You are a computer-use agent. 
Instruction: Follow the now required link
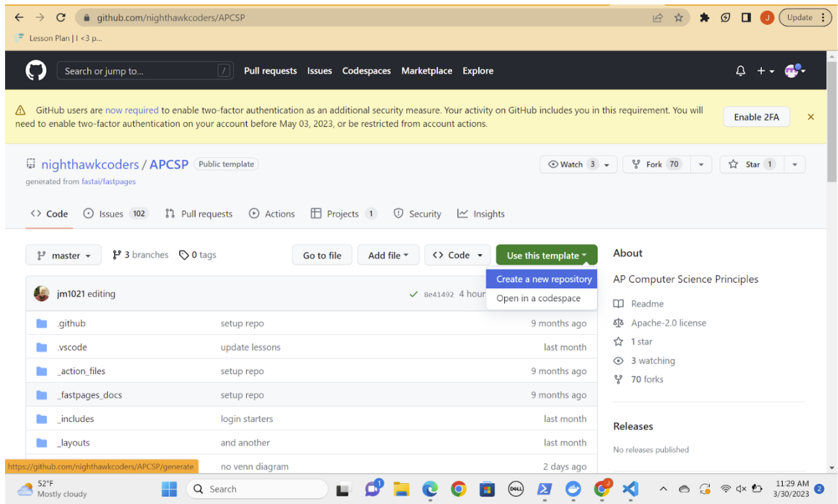coord(132,110)
